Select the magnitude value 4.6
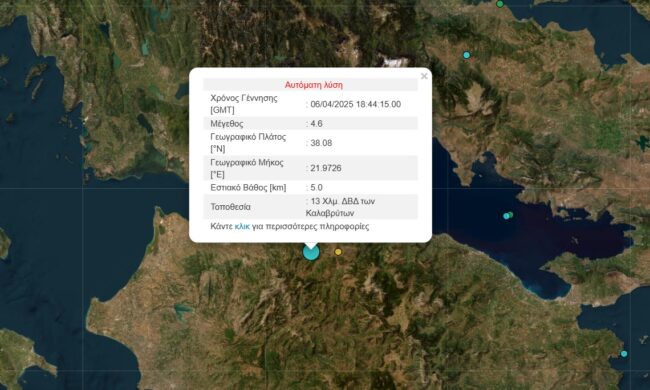Viewport: 650px width, 390px height. coord(316,124)
